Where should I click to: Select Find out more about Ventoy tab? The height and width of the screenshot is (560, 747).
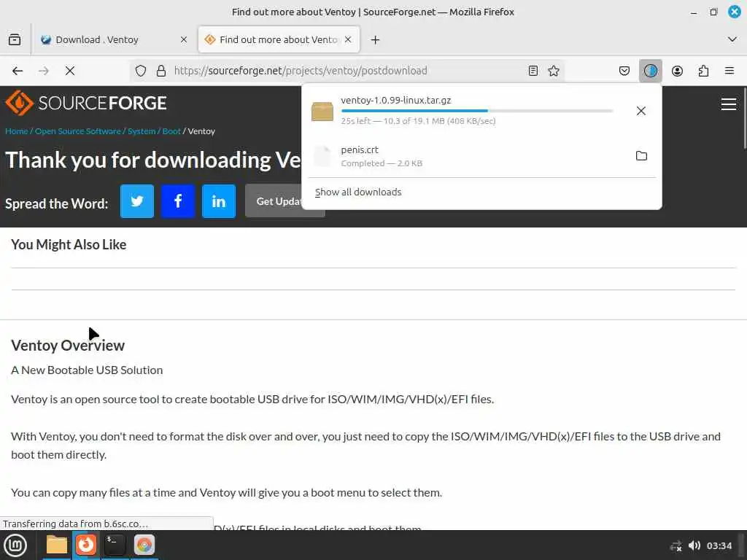point(279,39)
